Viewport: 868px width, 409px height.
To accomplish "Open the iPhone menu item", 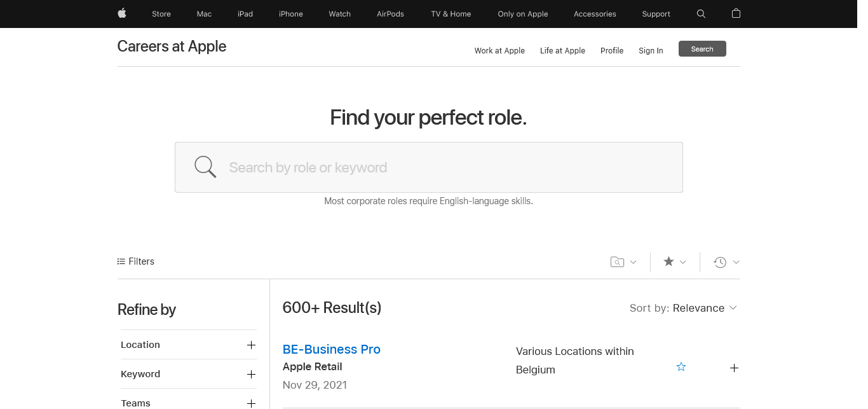I will [290, 14].
